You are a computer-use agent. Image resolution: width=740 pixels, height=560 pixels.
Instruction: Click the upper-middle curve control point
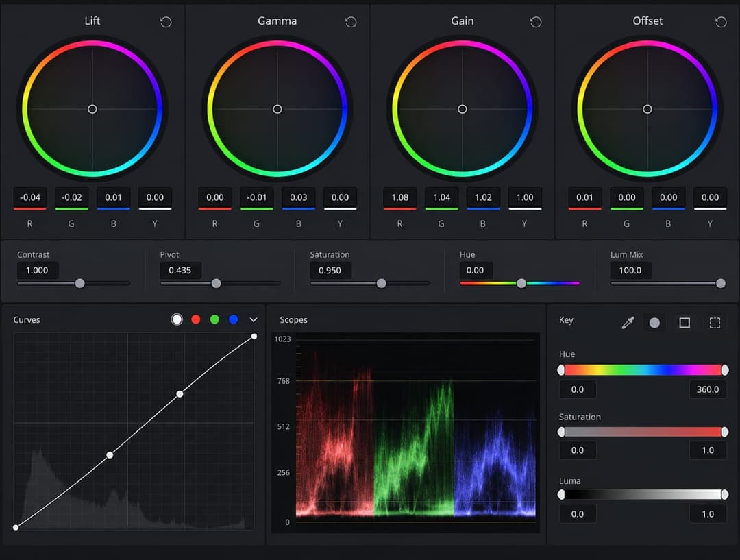[x=180, y=394]
